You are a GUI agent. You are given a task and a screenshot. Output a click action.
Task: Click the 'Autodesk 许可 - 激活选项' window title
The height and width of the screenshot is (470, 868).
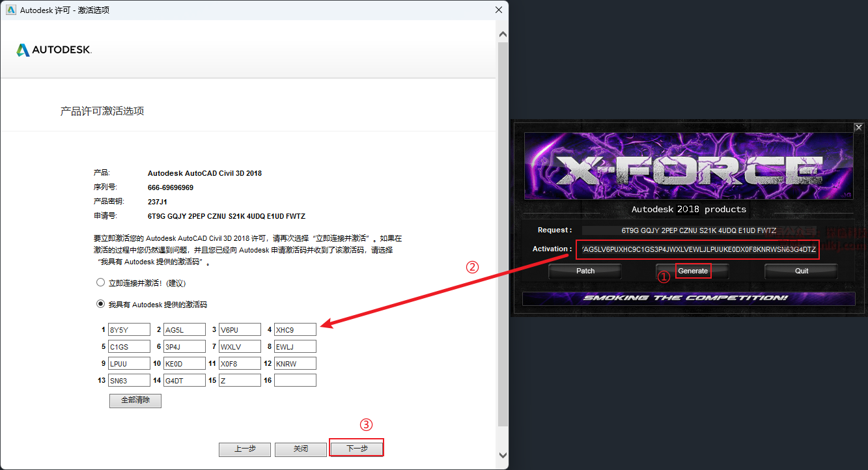[x=65, y=10]
